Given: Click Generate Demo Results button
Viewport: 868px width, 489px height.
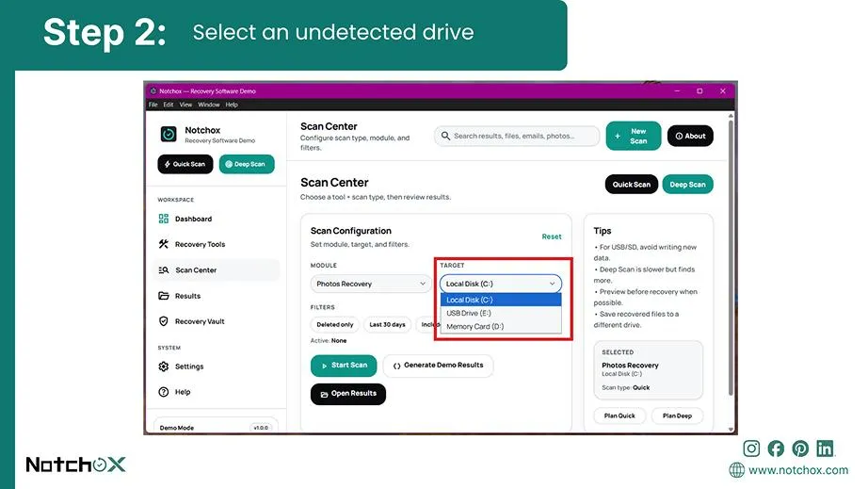Looking at the screenshot, I should (438, 366).
